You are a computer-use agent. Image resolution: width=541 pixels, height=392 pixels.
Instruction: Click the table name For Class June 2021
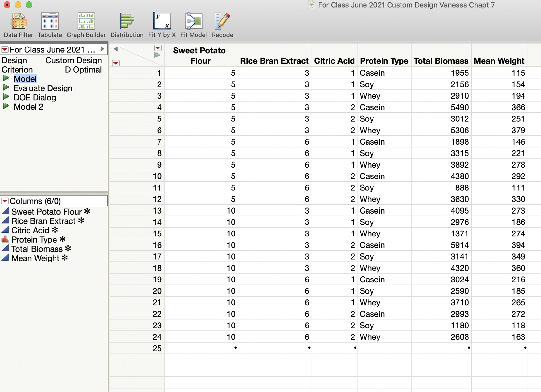click(52, 50)
